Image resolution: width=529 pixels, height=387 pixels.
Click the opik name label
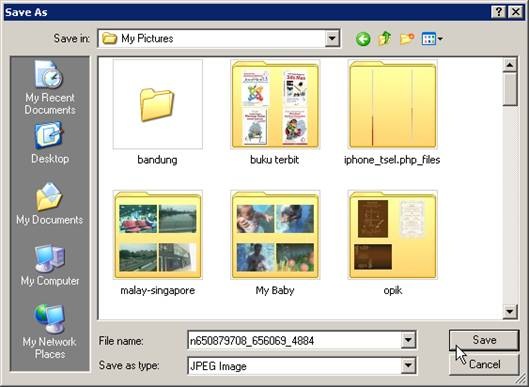pyautogui.click(x=393, y=291)
